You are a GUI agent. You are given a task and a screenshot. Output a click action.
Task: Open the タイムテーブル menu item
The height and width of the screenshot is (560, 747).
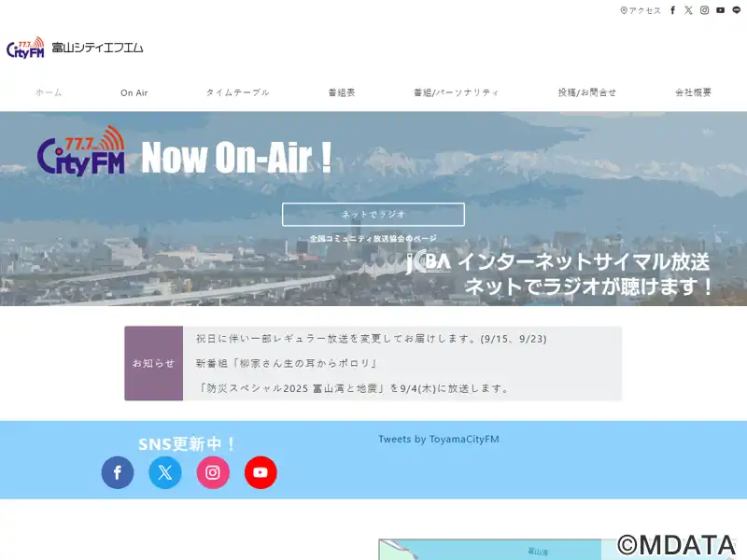(238, 92)
